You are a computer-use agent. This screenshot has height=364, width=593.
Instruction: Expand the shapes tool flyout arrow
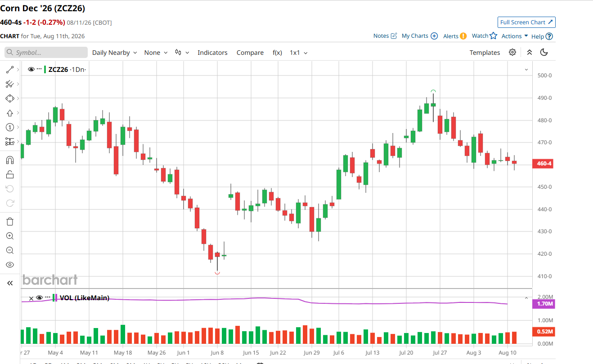coord(18,98)
